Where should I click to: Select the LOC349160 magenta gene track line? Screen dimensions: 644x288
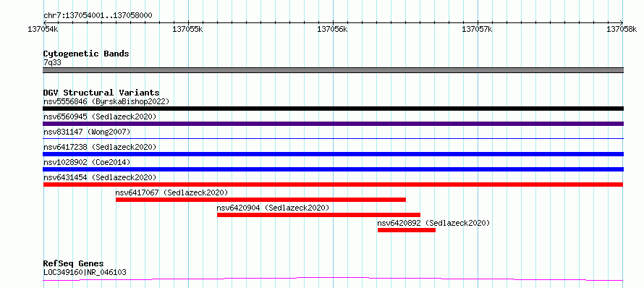pos(333,279)
